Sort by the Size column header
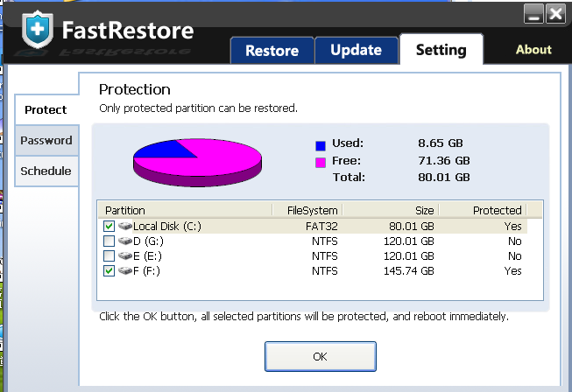572x392 pixels. 390,210
